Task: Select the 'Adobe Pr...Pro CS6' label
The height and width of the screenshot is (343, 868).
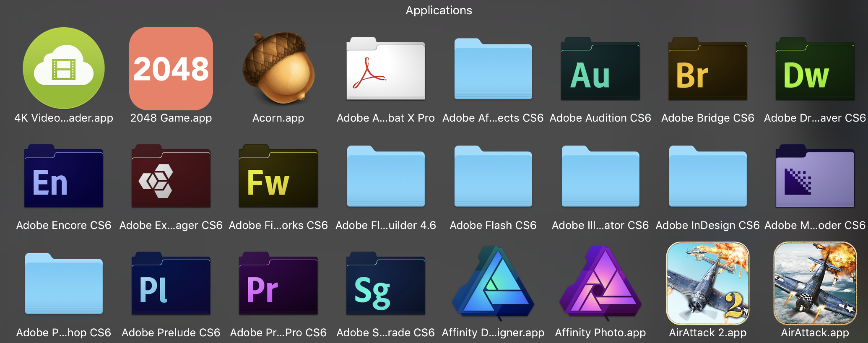Action: tap(278, 333)
